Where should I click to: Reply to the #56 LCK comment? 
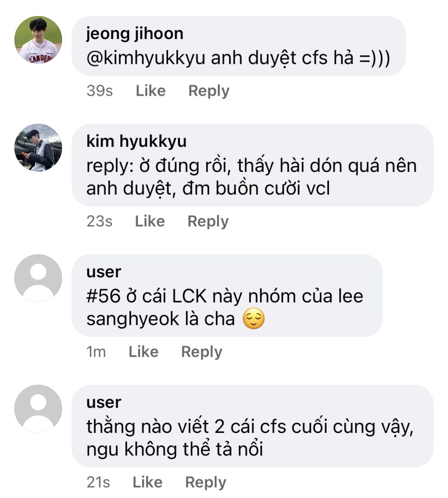coord(201,352)
